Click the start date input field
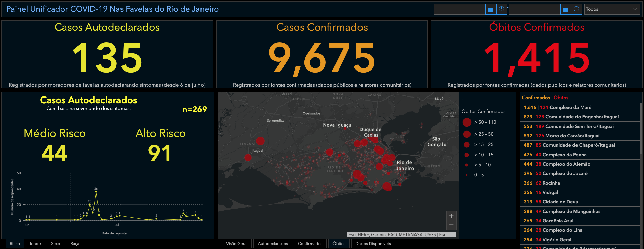 [x=459, y=9]
